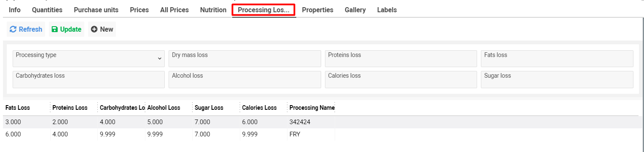Sort by Fats Loss column header
Image resolution: width=644 pixels, height=152 pixels.
[18, 108]
